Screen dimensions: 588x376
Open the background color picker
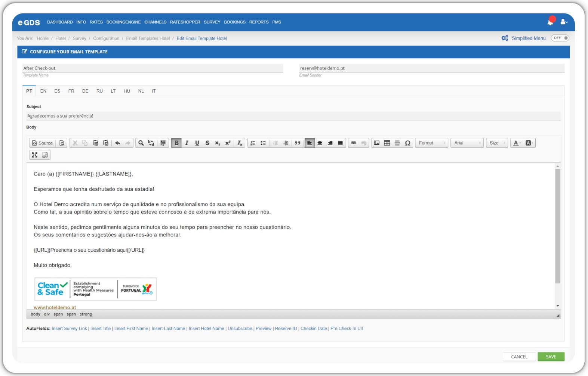[529, 143]
